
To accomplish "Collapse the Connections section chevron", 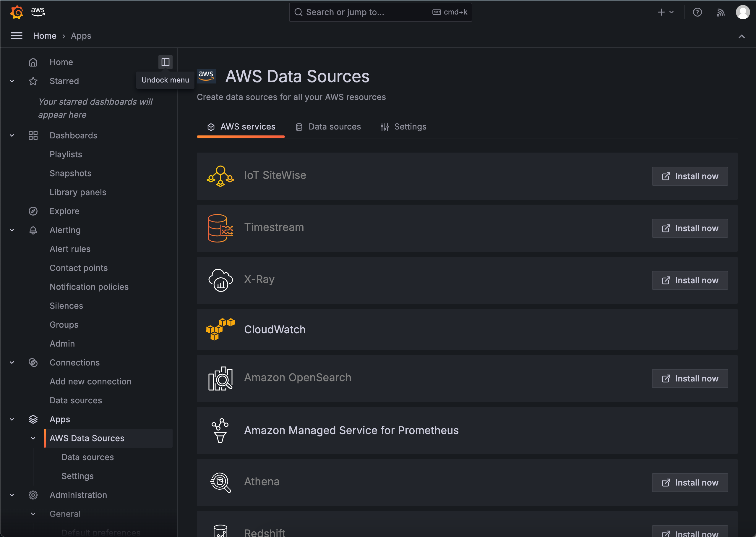I will tap(12, 363).
